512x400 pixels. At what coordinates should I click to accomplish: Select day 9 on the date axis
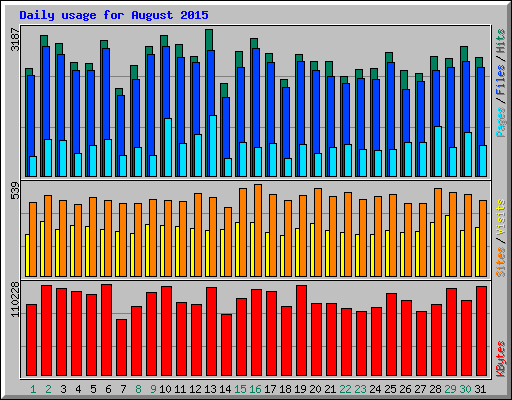click(x=153, y=389)
